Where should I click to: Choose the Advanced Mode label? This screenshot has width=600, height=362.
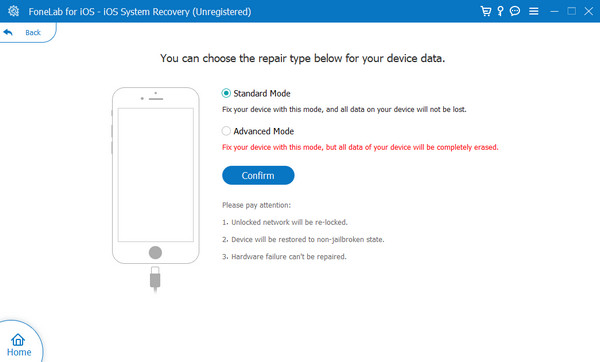point(264,131)
